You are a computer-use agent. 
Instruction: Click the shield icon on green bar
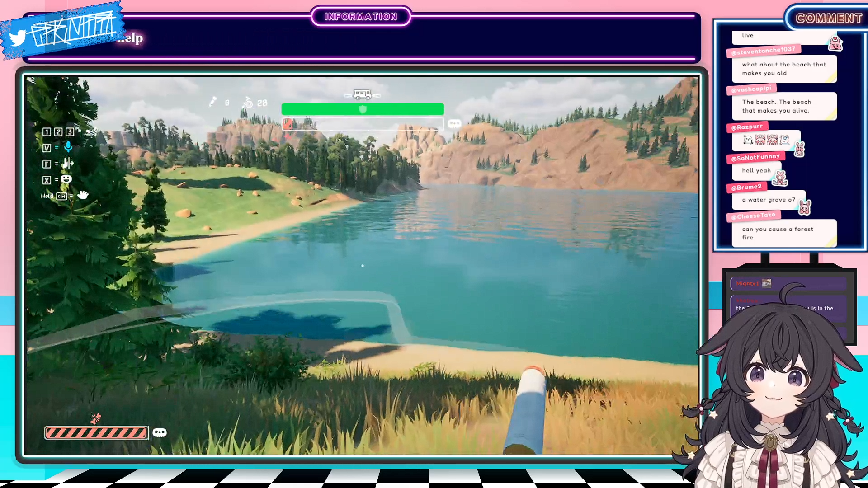(363, 109)
